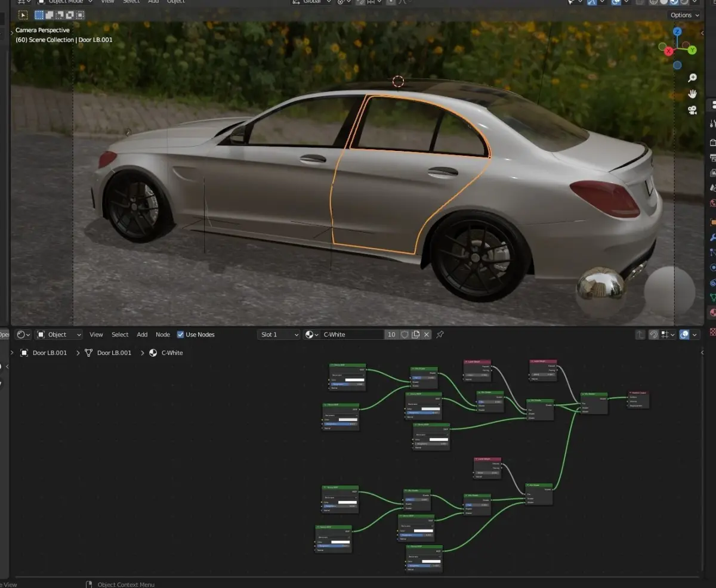Click the negative Z circle on the gizmo
The height and width of the screenshot is (588, 716).
pyautogui.click(x=677, y=65)
